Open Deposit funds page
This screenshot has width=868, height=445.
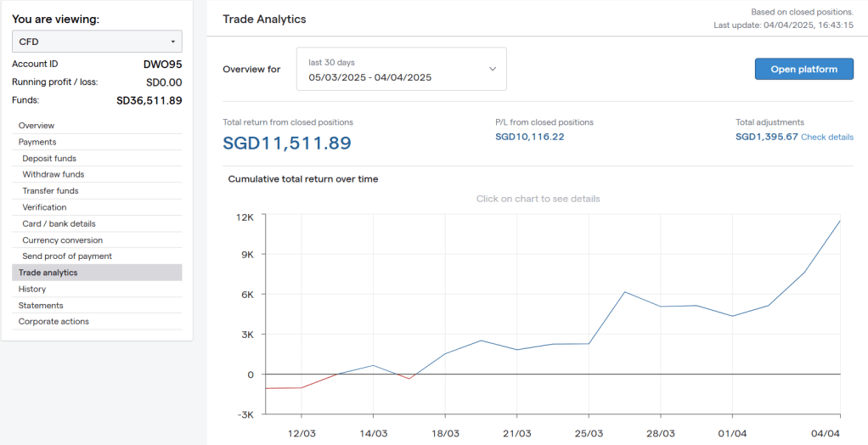[x=49, y=159]
